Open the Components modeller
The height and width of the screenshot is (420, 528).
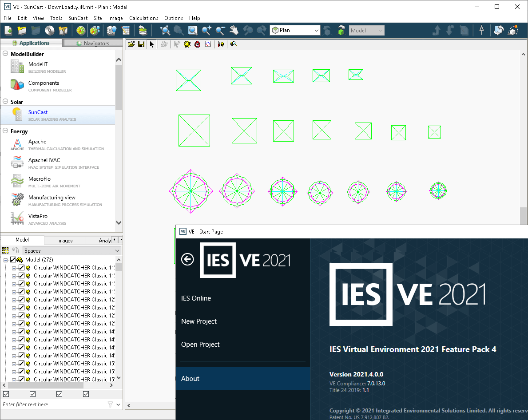[x=57, y=86]
